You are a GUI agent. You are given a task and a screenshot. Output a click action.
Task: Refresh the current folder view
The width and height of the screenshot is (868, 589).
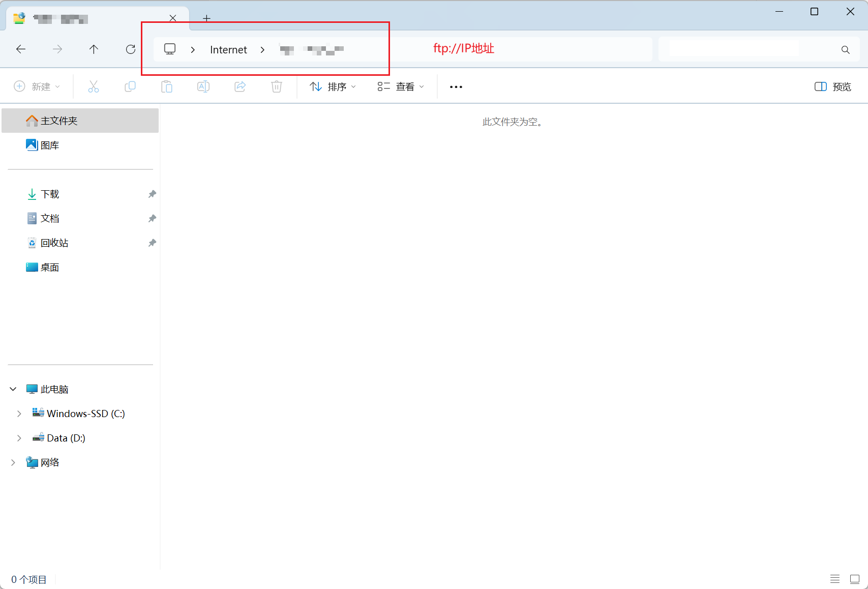coord(131,49)
